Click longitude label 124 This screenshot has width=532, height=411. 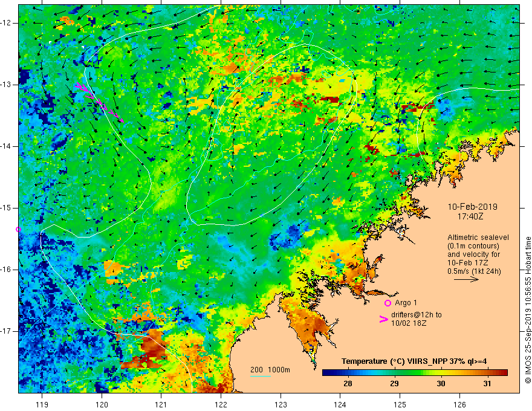point(340,404)
